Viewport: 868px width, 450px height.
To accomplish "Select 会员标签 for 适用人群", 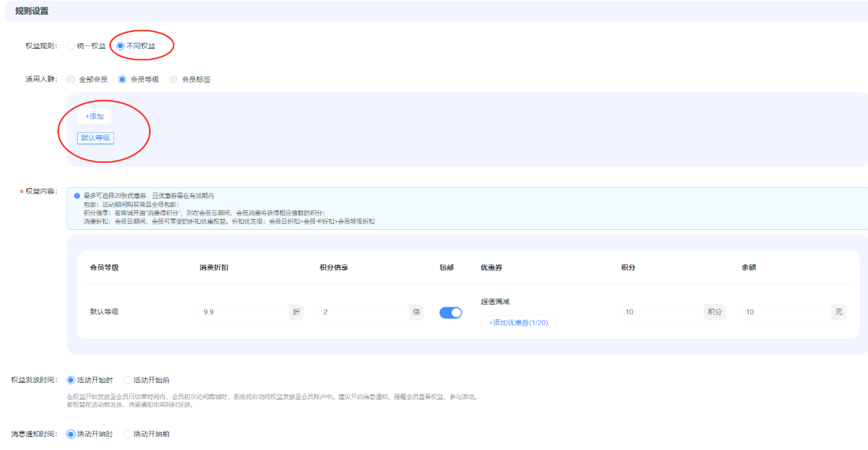I will 173,79.
